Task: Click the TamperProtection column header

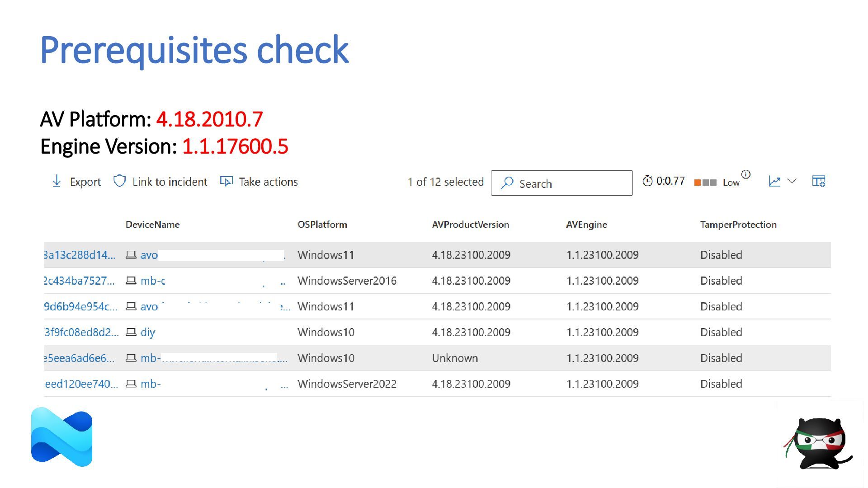Action: pyautogui.click(x=738, y=225)
